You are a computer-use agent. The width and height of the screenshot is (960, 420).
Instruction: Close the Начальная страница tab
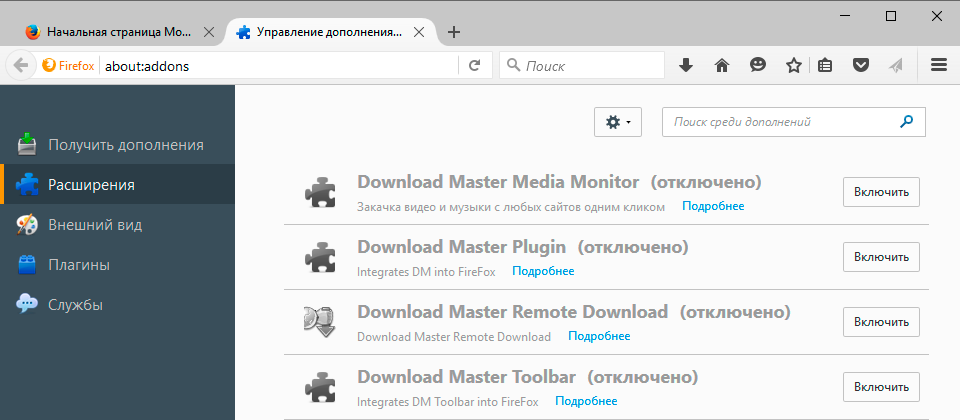coord(209,32)
